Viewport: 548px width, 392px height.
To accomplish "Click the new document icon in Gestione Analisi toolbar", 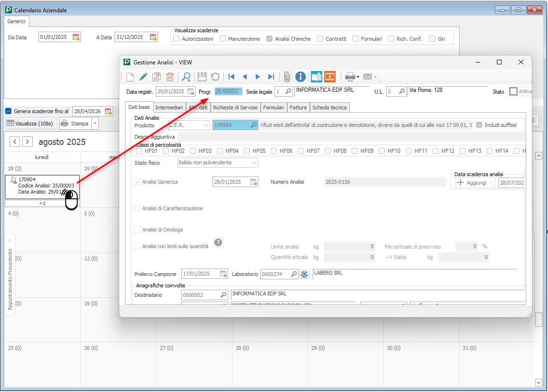I will click(x=130, y=77).
